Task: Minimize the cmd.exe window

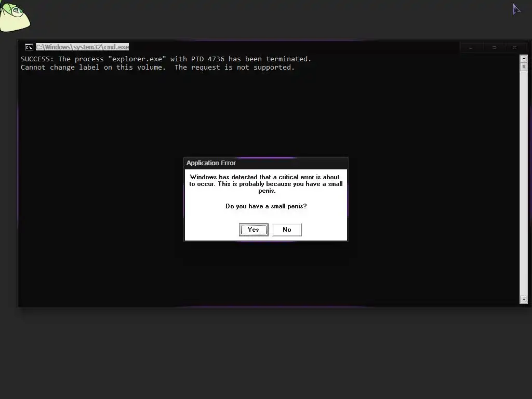Action: coord(471,47)
